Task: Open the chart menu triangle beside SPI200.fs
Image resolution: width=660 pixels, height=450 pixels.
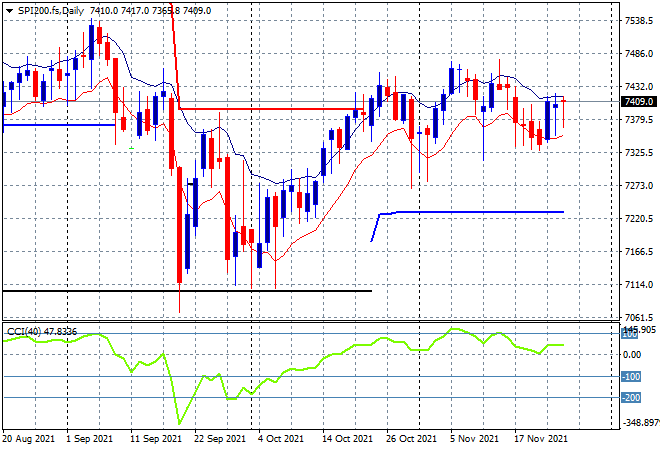Action: pyautogui.click(x=9, y=11)
